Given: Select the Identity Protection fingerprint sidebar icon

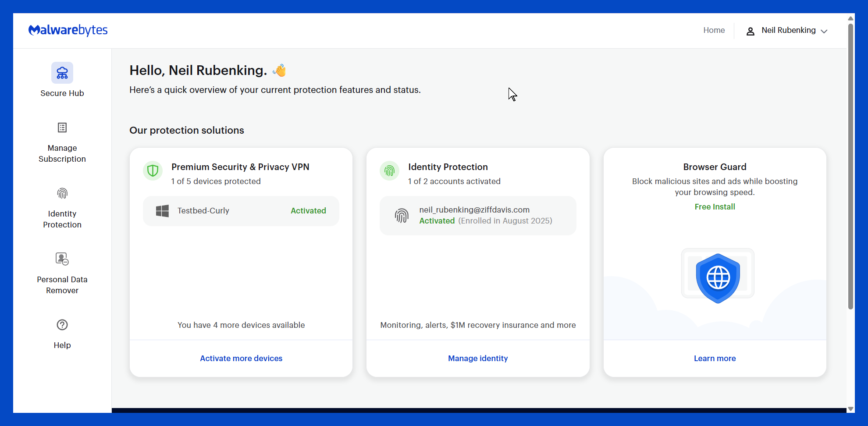Looking at the screenshot, I should pyautogui.click(x=62, y=193).
